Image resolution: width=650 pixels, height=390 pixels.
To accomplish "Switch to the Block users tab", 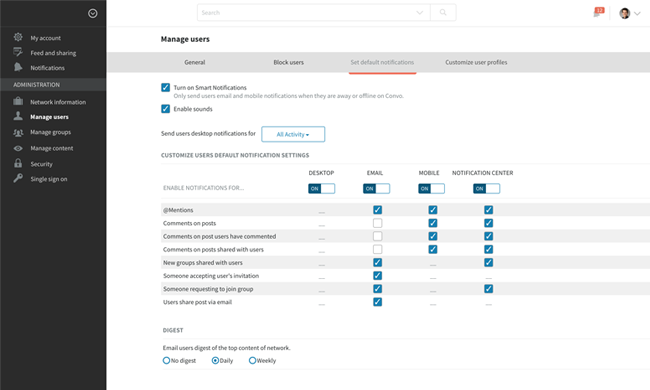I will pyautogui.click(x=289, y=62).
